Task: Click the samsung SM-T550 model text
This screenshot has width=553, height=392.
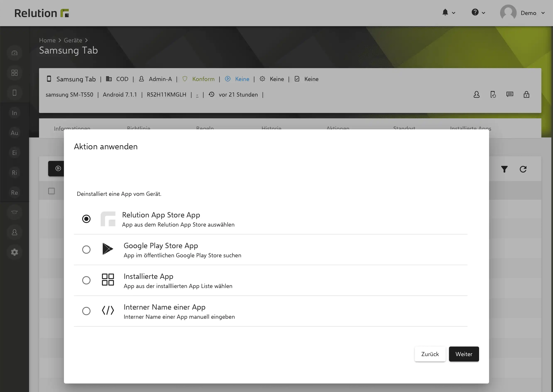Action: 70,95
